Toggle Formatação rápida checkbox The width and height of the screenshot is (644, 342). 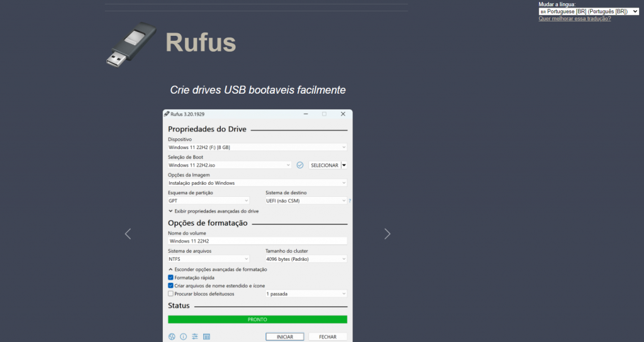pyautogui.click(x=170, y=277)
